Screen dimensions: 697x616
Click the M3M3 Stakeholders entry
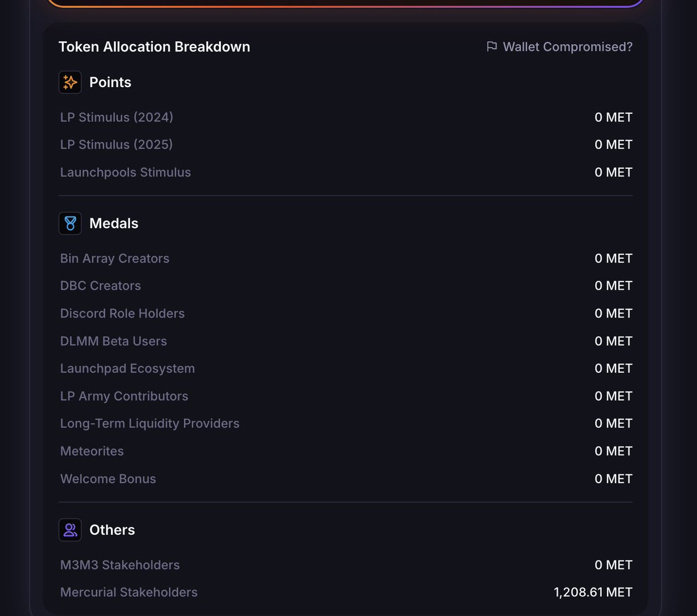click(x=120, y=565)
